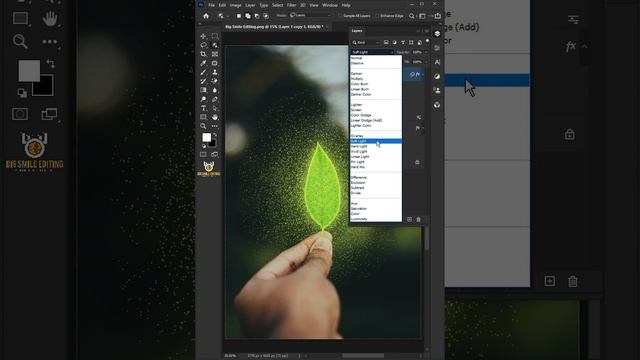This screenshot has width=640, height=360.
Task: Enable type layer filter in Layers panel
Action: pos(403,42)
